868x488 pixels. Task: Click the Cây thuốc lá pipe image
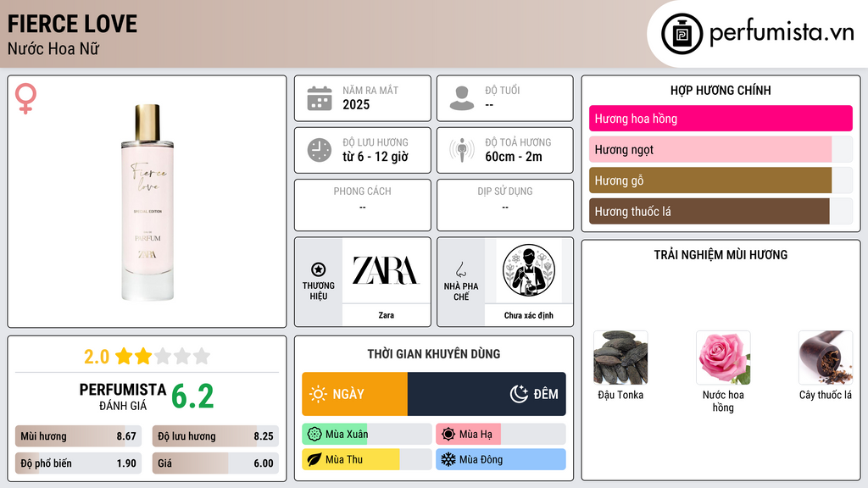pyautogui.click(x=826, y=358)
